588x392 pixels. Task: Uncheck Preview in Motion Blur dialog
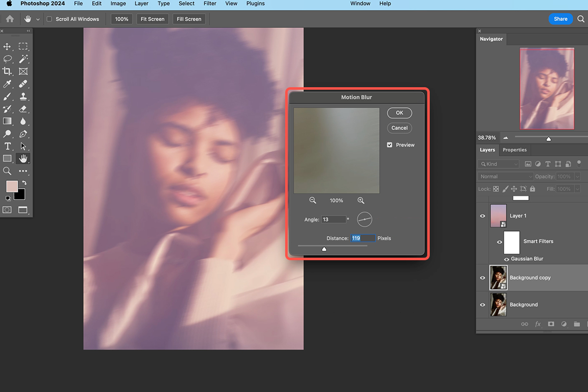[390, 145]
